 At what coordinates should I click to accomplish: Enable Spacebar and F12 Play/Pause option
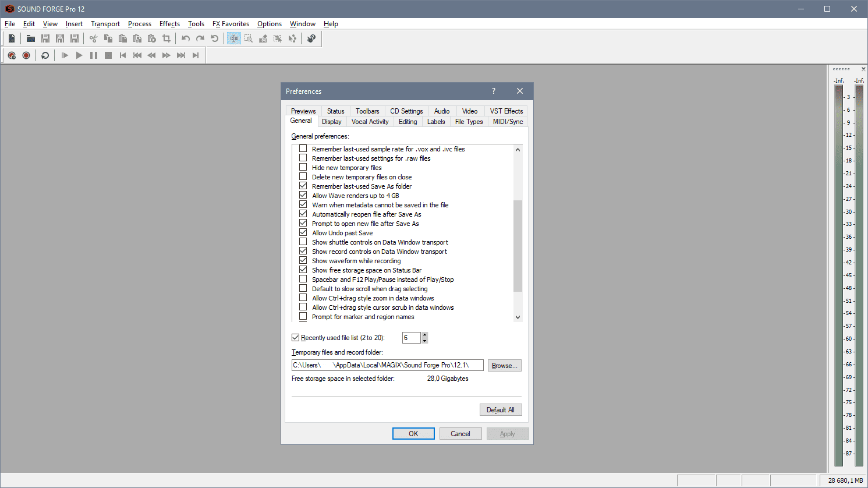303,279
